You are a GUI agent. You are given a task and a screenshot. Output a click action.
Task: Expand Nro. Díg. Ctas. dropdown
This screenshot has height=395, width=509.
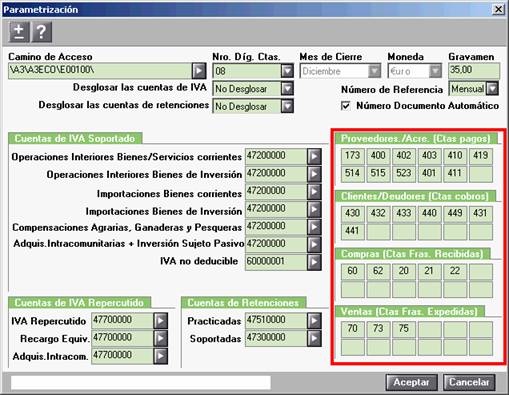(287, 71)
